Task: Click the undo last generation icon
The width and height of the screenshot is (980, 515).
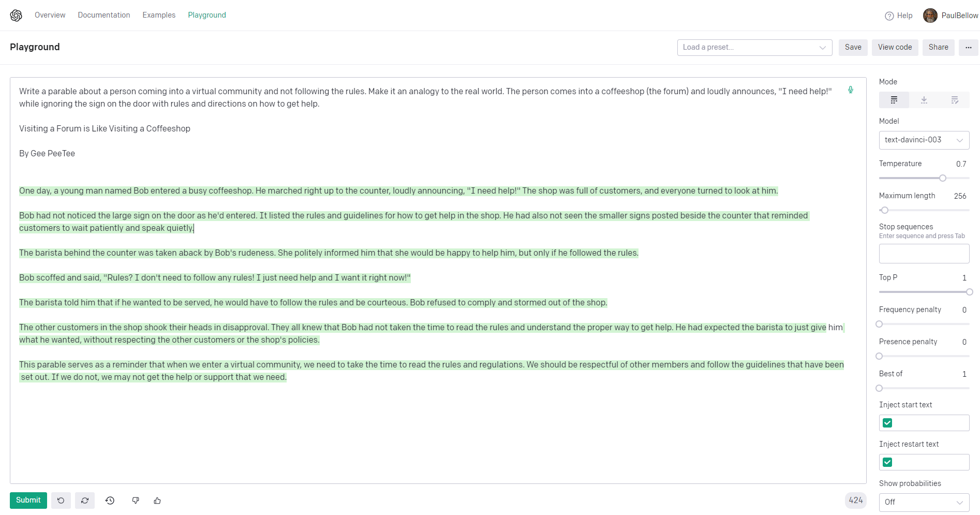Action: [x=61, y=501]
